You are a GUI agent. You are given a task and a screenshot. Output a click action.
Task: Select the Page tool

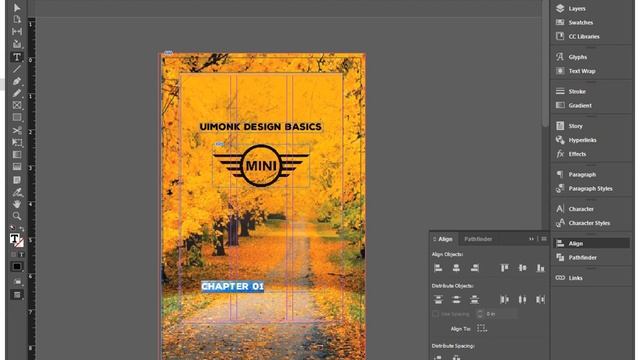[x=17, y=20]
